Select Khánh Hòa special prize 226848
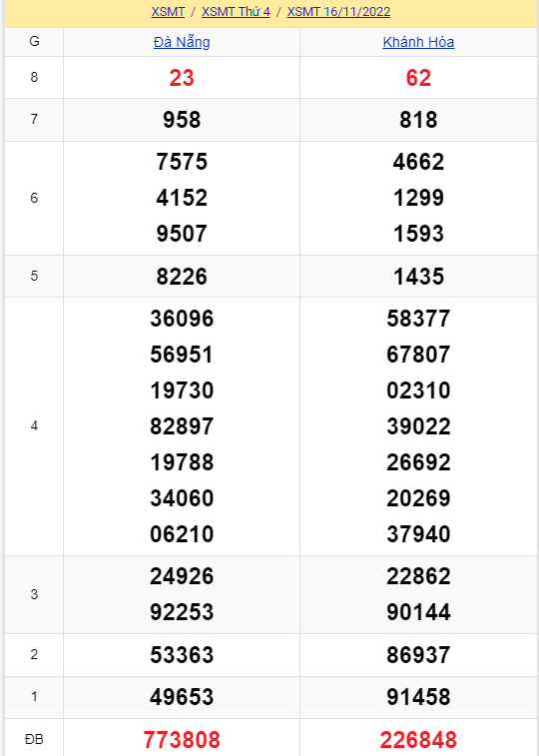Image resolution: width=539 pixels, height=756 pixels. (x=418, y=740)
